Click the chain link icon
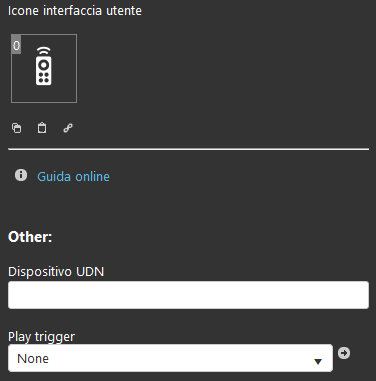 [68, 128]
